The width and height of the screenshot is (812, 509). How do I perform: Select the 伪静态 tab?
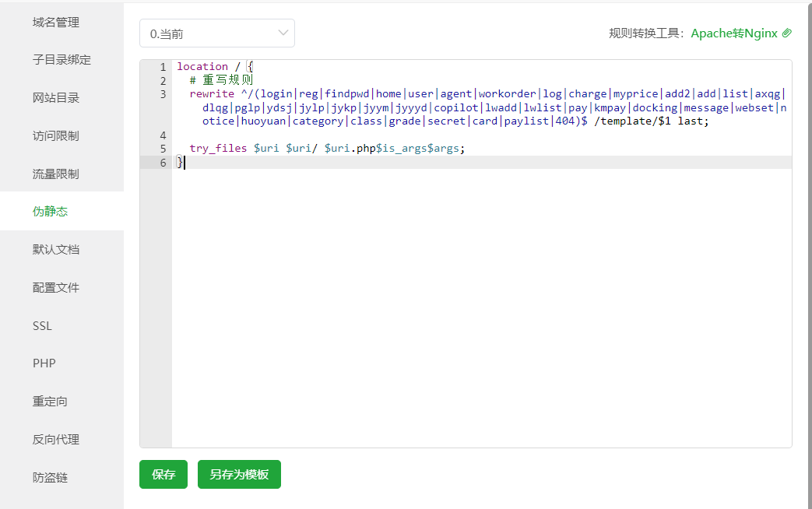(x=51, y=211)
